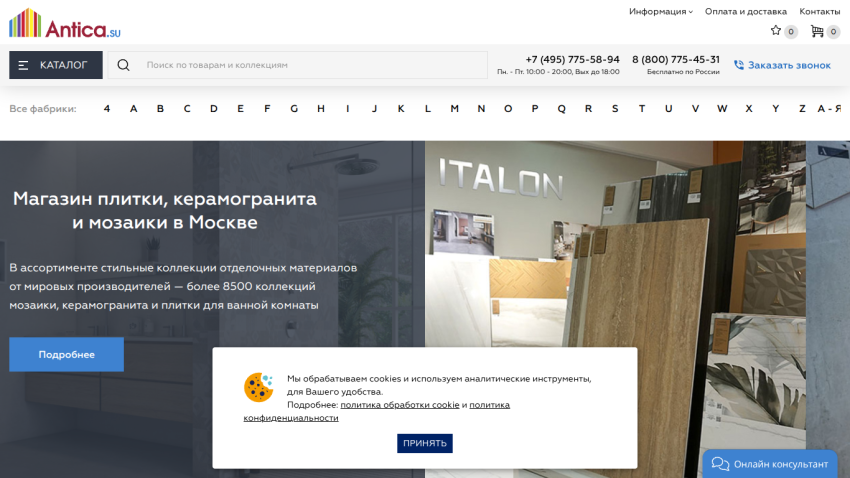Select letter Z in factories list
This screenshot has width=850, height=478.
coord(802,109)
